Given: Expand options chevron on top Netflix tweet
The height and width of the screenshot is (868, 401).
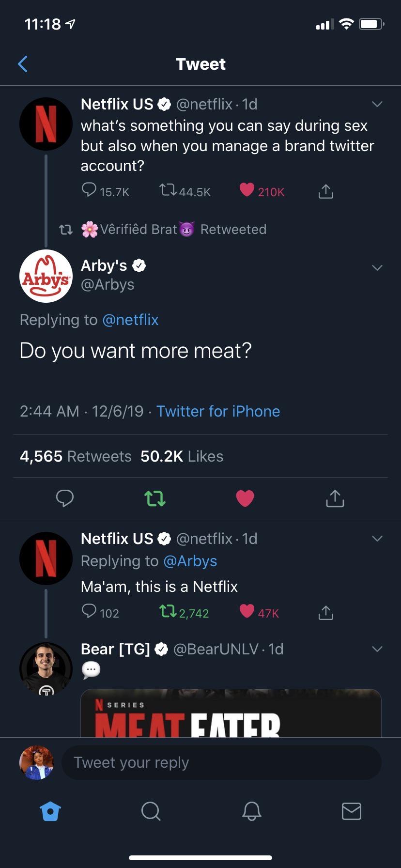Looking at the screenshot, I should click(x=377, y=104).
